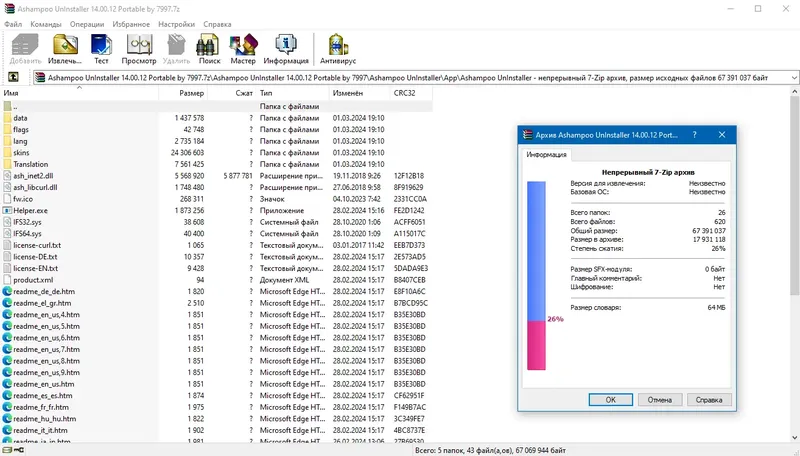800x456 pixels.
Task: Run the Тест archive tool
Action: click(101, 49)
